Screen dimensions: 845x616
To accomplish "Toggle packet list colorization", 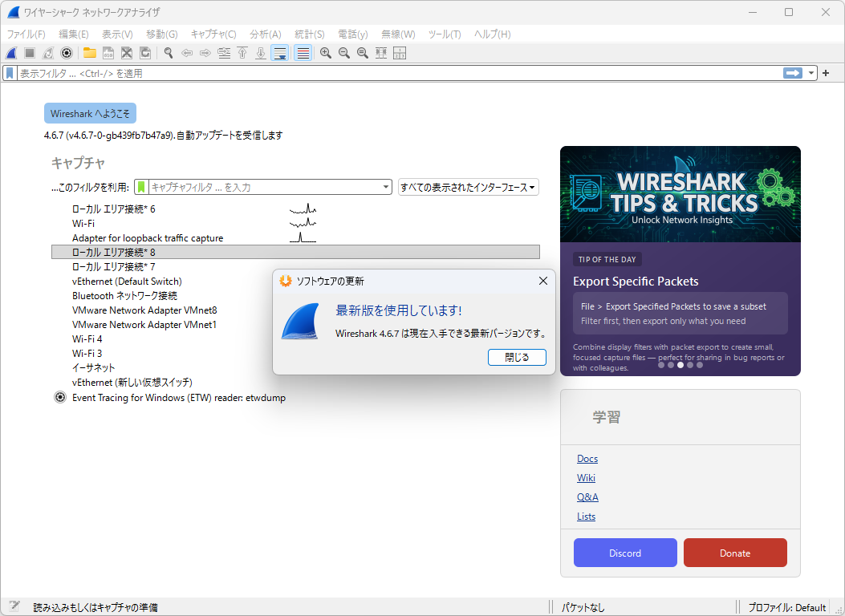I will pyautogui.click(x=303, y=53).
